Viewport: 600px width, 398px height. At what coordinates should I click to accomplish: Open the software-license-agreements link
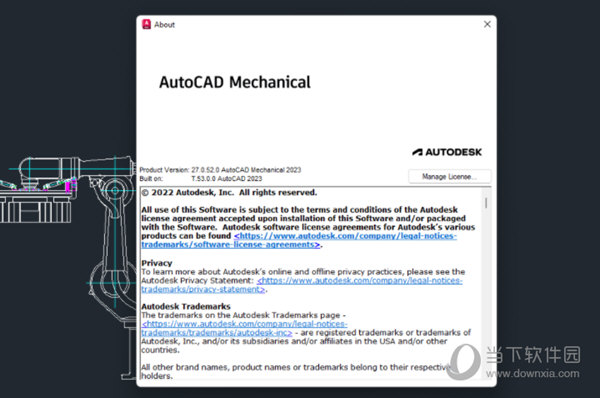coord(299,240)
